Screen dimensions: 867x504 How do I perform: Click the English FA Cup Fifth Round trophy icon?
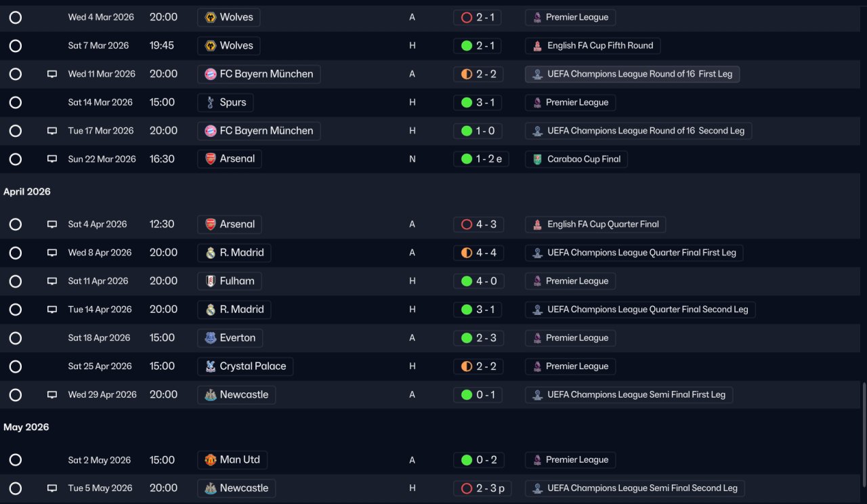point(537,45)
